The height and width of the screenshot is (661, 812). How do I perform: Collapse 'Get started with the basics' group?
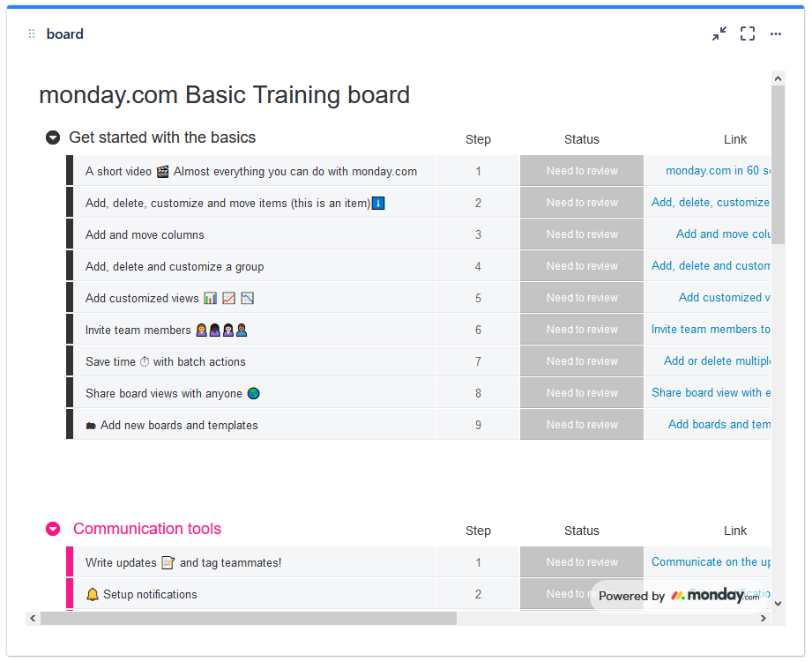point(53,137)
